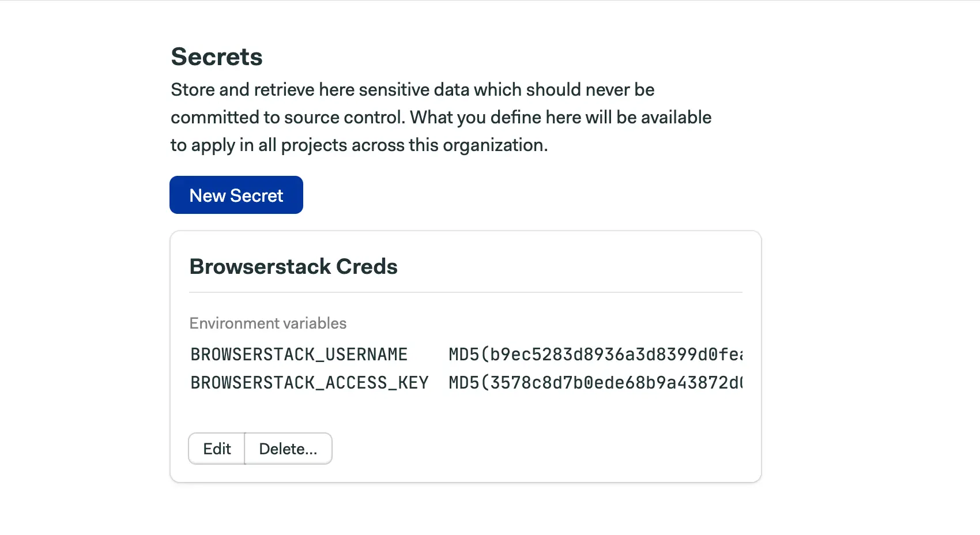Viewport: 980px width, 535px height.
Task: Click the MD5 hash value for BROWSERSTACK_ACCESS_KEY
Action: (595, 383)
